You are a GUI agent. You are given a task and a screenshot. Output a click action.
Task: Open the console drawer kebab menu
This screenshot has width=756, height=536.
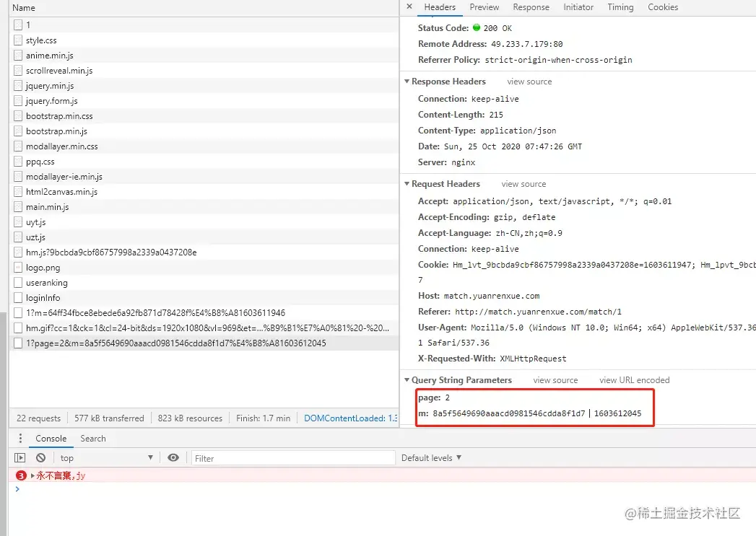(20, 438)
